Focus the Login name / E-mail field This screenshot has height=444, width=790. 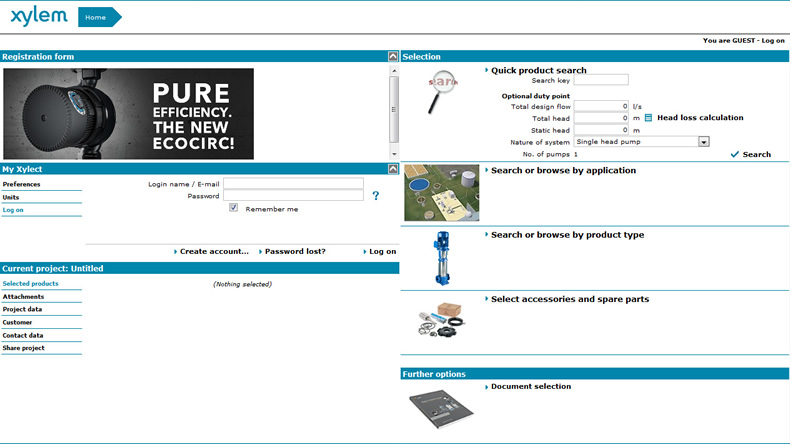click(293, 183)
